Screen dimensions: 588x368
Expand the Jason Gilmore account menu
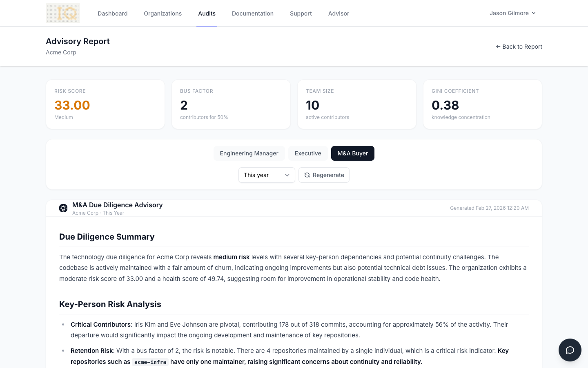click(512, 13)
